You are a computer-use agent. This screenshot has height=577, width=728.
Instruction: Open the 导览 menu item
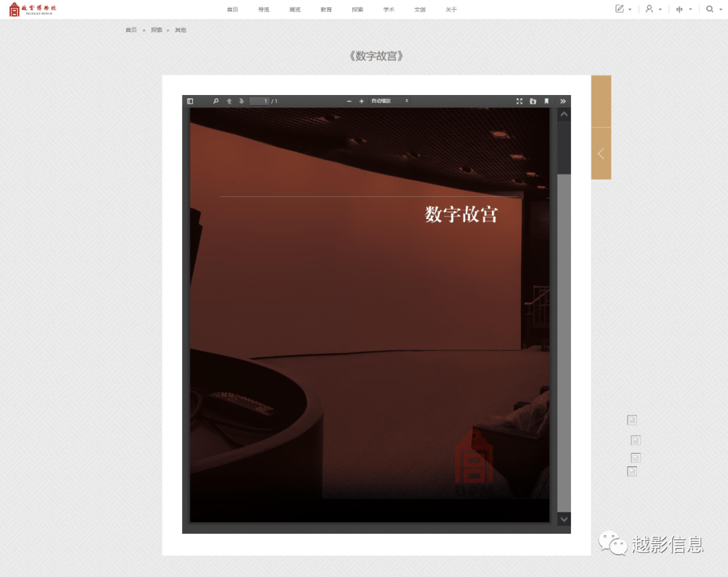[264, 9]
